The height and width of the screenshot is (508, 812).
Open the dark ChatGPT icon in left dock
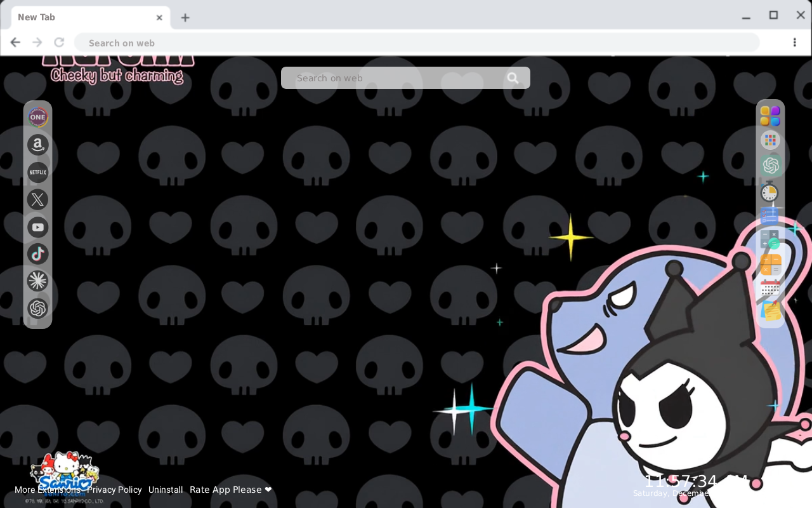coord(37,309)
